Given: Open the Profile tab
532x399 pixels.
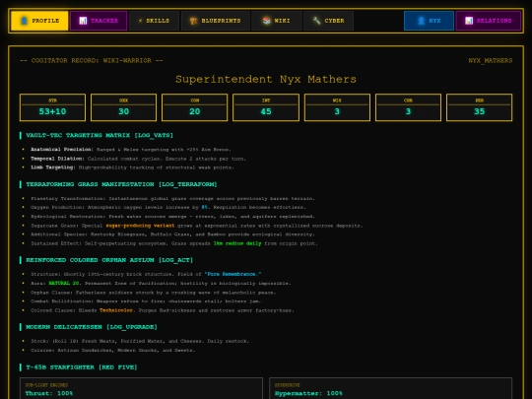Looking at the screenshot, I should (x=39, y=21).
